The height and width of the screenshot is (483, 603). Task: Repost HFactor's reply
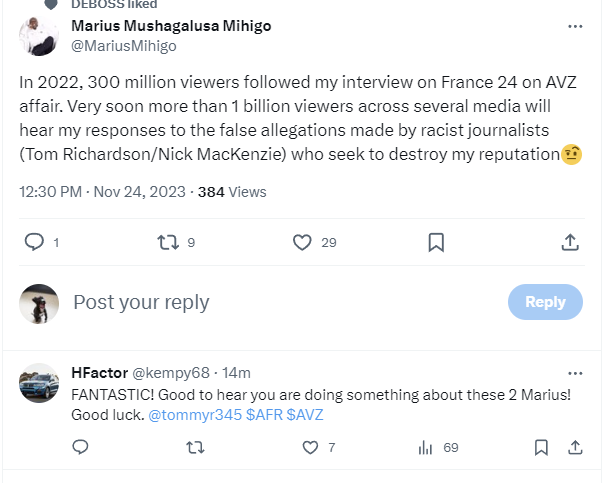tap(195, 448)
